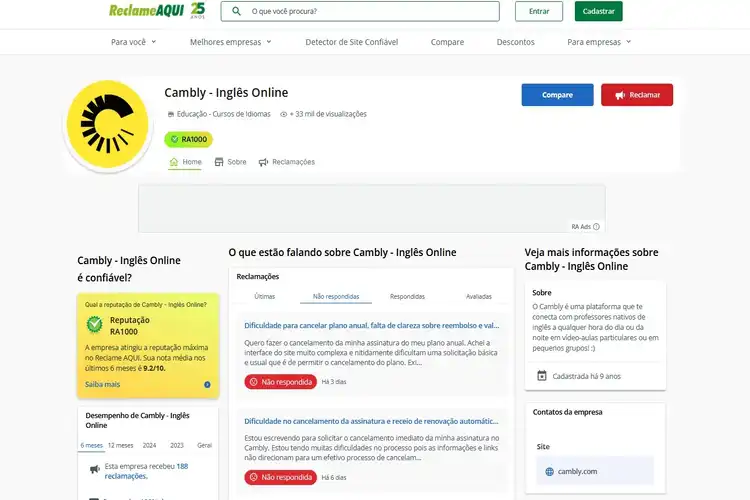Select the 2023 period tab

click(x=177, y=445)
